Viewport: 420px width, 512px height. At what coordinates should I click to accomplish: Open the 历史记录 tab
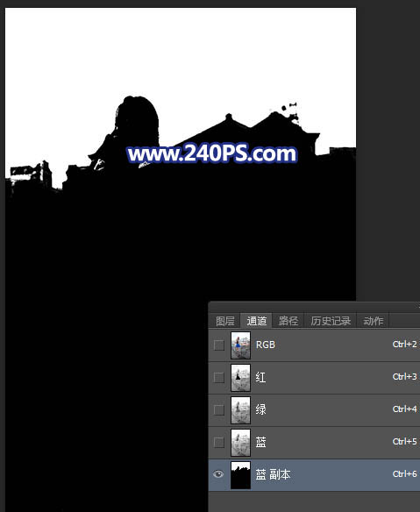pyautogui.click(x=331, y=321)
